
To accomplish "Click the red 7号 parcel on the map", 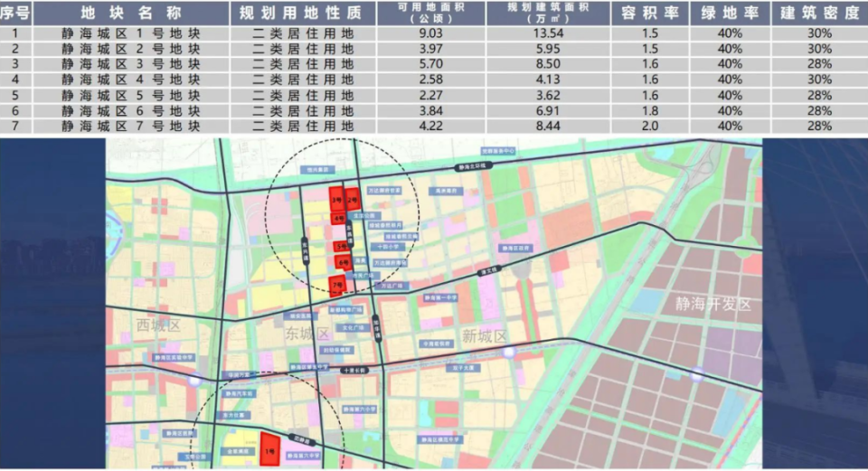I will click(x=337, y=286).
